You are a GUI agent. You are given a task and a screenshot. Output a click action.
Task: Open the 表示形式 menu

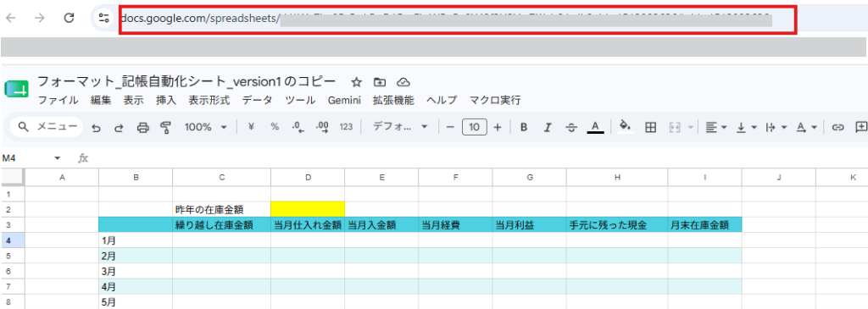tap(209, 101)
